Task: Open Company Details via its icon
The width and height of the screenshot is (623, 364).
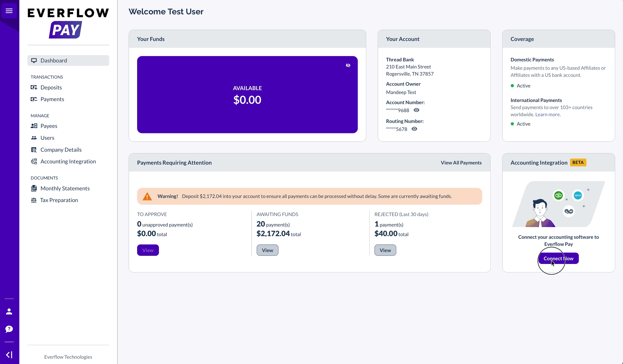Action: point(34,149)
